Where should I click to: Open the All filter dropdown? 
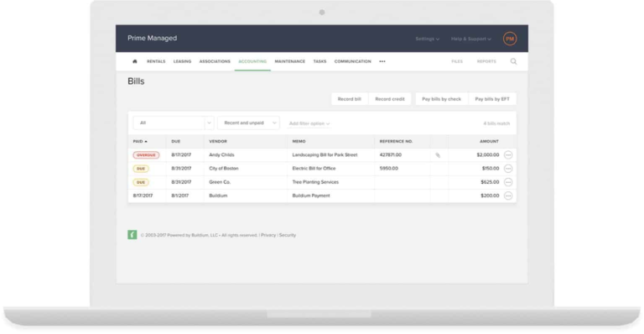pos(173,123)
